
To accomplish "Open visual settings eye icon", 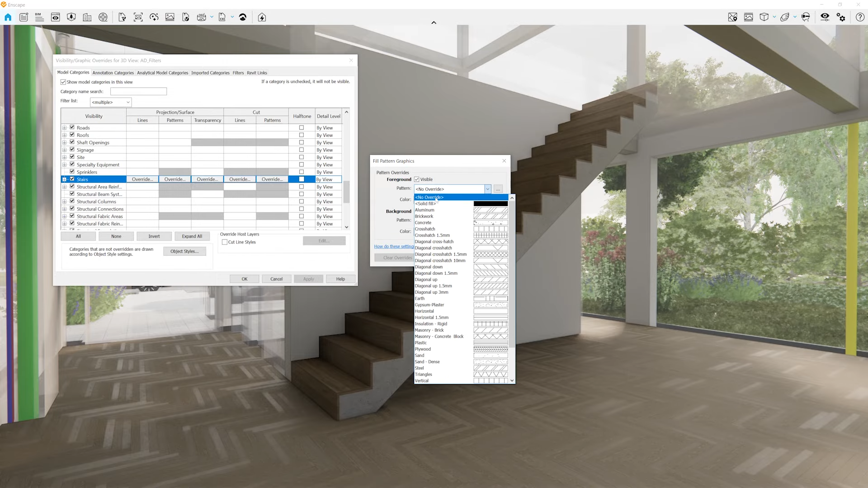I will pos(825,17).
